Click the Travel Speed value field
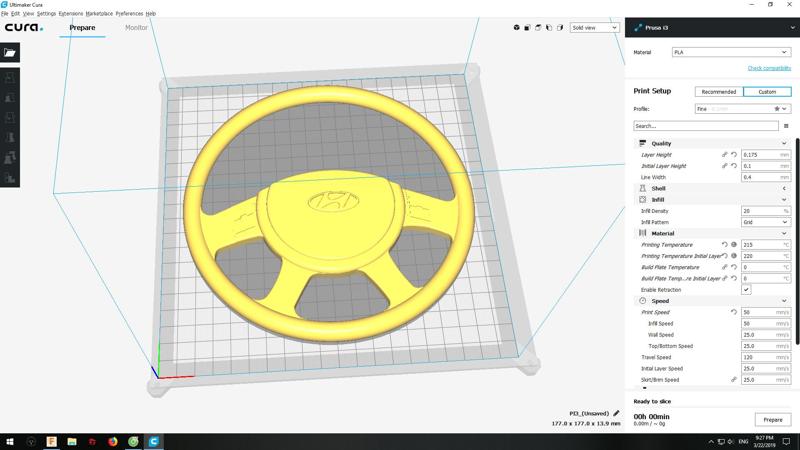The image size is (800, 450). click(766, 357)
